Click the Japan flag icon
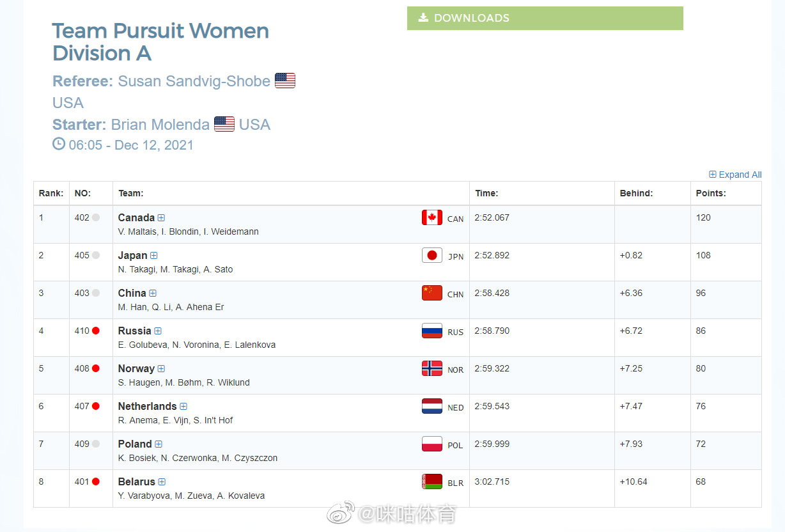 pos(432,255)
